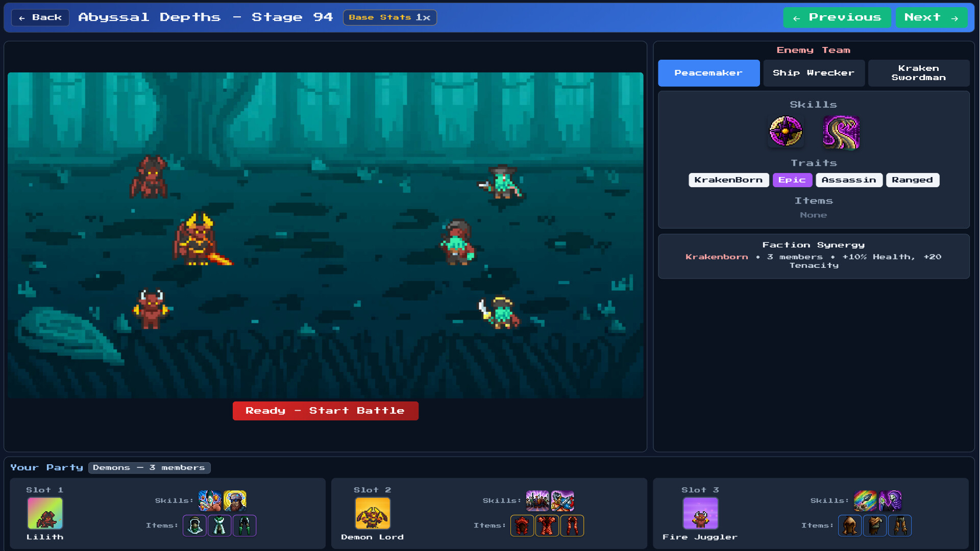Image resolution: width=980 pixels, height=551 pixels.
Task: Open the KrakenBorn trait details
Action: pos(728,180)
